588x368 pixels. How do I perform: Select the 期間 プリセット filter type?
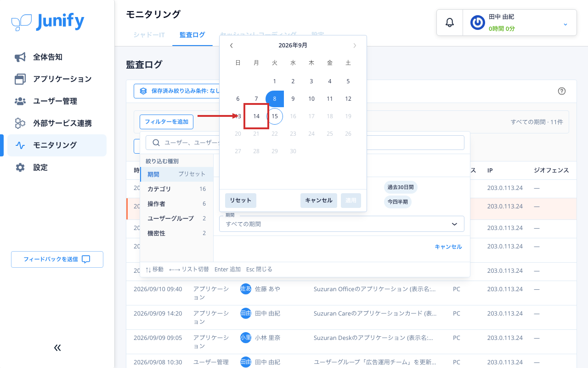pyautogui.click(x=177, y=174)
